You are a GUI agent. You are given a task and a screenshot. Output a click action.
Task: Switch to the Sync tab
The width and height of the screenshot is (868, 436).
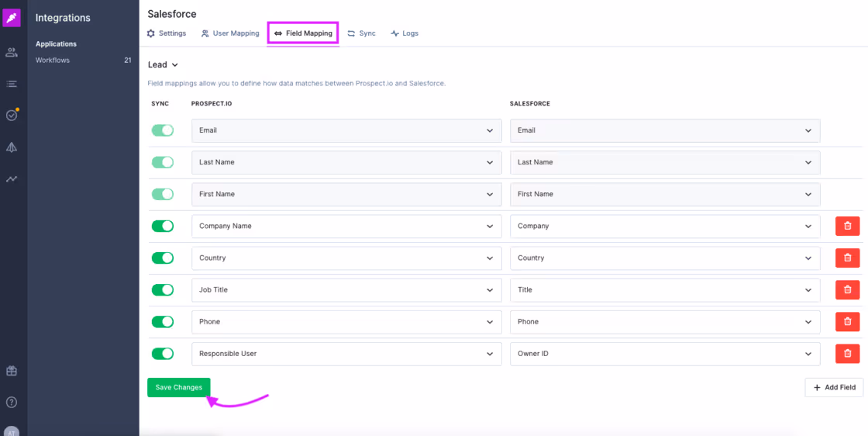(361, 33)
